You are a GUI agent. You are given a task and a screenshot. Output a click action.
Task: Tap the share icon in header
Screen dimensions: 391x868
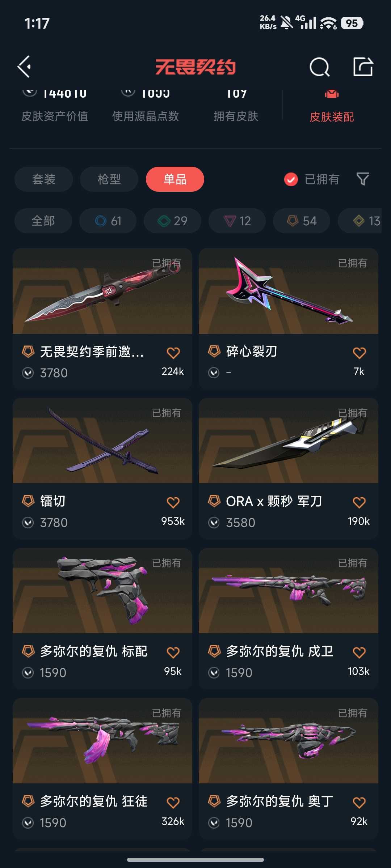[363, 67]
